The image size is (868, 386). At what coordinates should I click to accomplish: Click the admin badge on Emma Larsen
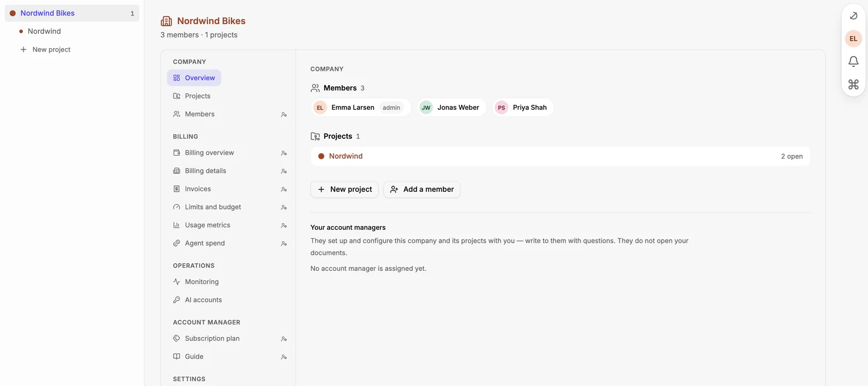pos(391,107)
